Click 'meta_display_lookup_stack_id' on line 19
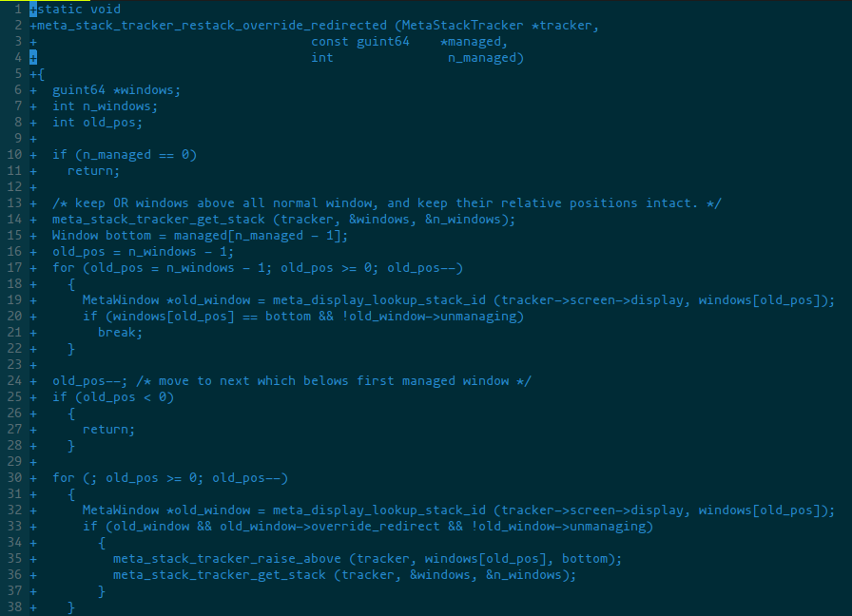The image size is (852, 616). coord(378,300)
